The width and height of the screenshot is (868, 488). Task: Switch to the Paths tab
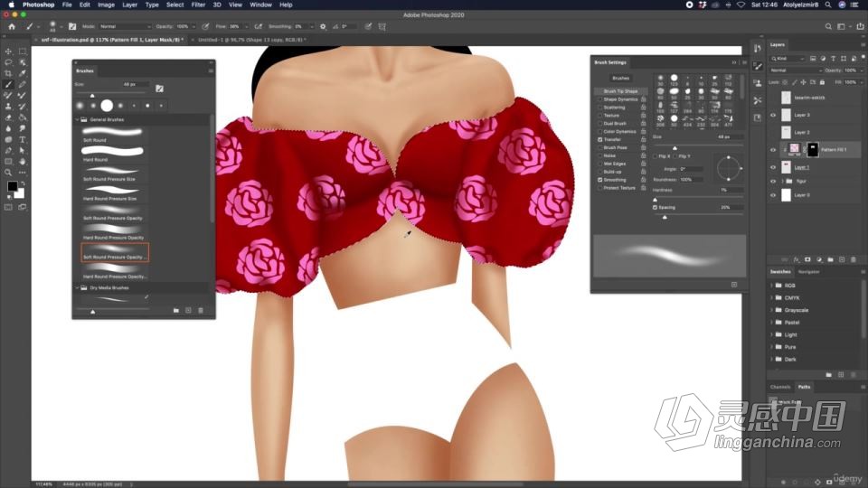click(x=805, y=387)
